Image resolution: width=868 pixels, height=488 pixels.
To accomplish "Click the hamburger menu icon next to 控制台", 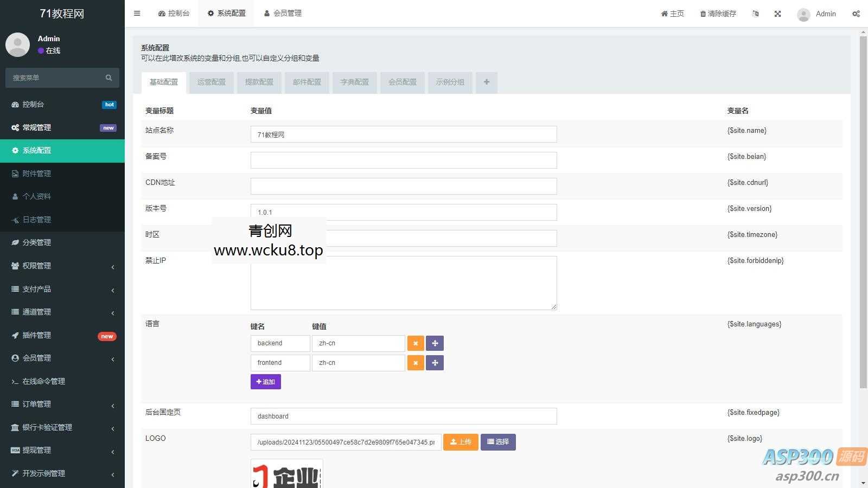I will 137,13.
